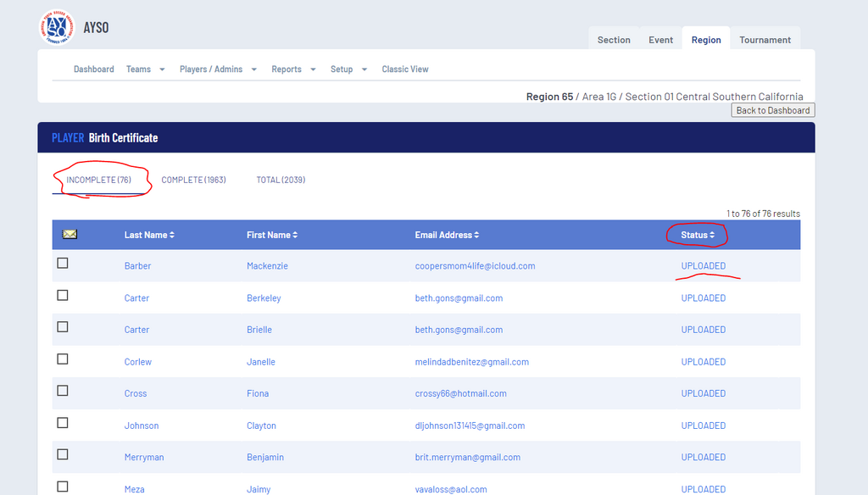Screen dimensions: 868x495
Task: Click the AYSO logo icon
Action: 56,27
